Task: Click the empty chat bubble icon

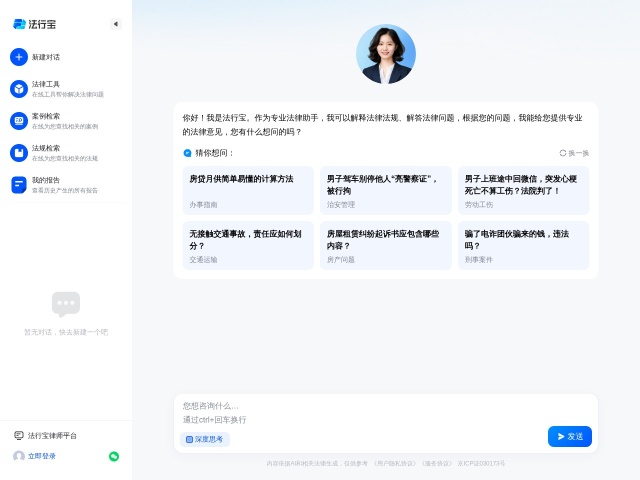Action: tap(66, 304)
